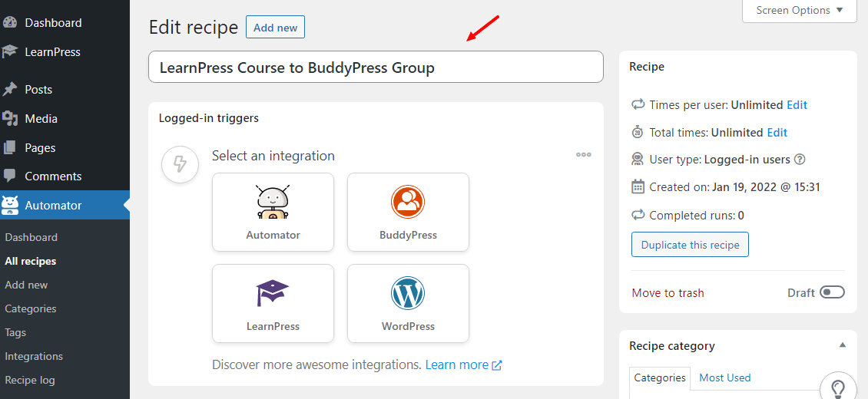Open Integrations submenu item

(x=34, y=356)
